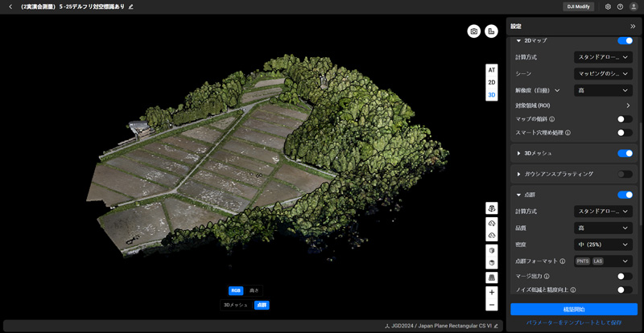
Task: Edit project name with the pencil icon
Action: (x=131, y=6)
